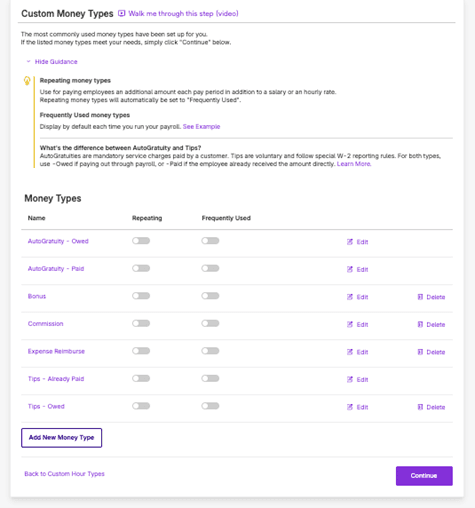Enable Repeating for AutoGratuity - Owed
475x508 pixels.
click(141, 241)
